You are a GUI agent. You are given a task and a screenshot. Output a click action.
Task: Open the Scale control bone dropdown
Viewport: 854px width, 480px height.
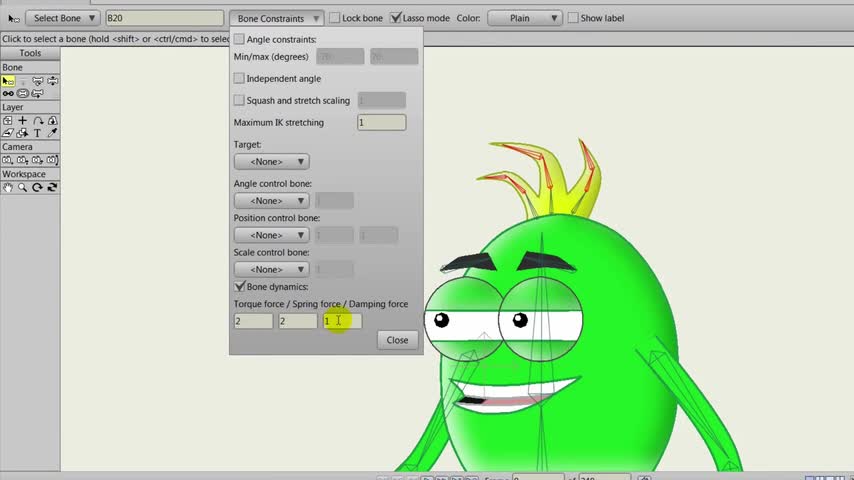(272, 270)
